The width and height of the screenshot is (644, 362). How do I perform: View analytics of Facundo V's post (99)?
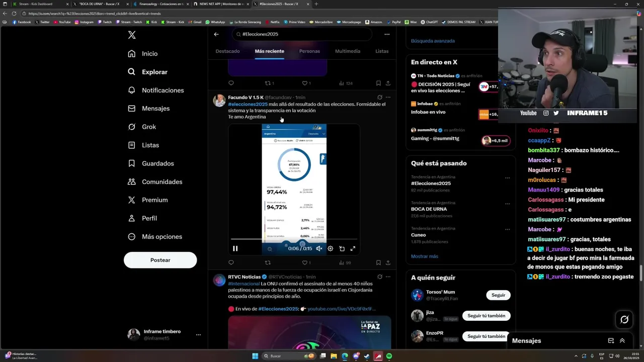tap(345, 262)
